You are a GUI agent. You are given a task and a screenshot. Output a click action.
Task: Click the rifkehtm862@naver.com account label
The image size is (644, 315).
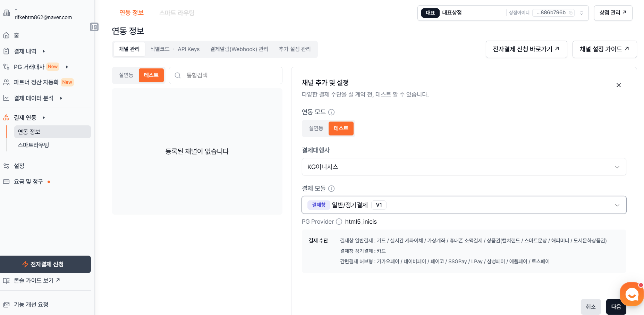click(43, 17)
